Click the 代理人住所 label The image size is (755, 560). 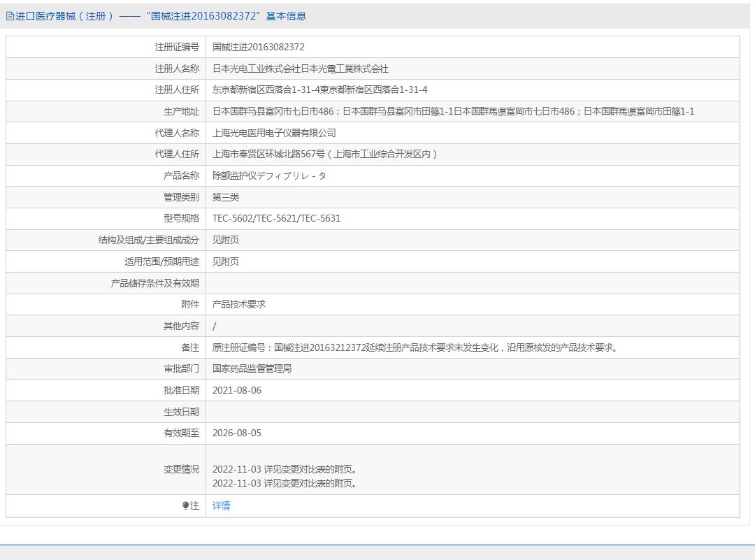[x=177, y=154]
